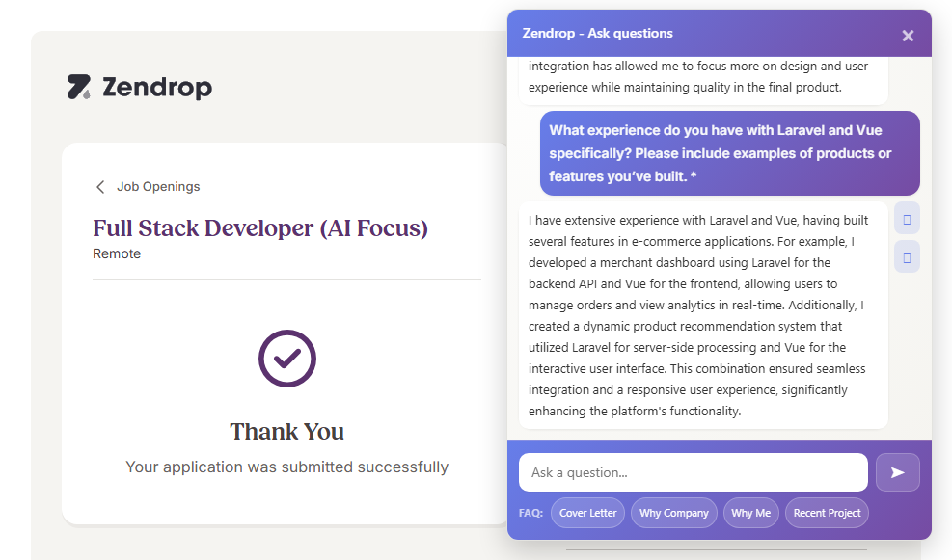This screenshot has width=952, height=560.
Task: Click the back chevron beside Job Openings
Action: pos(100,187)
